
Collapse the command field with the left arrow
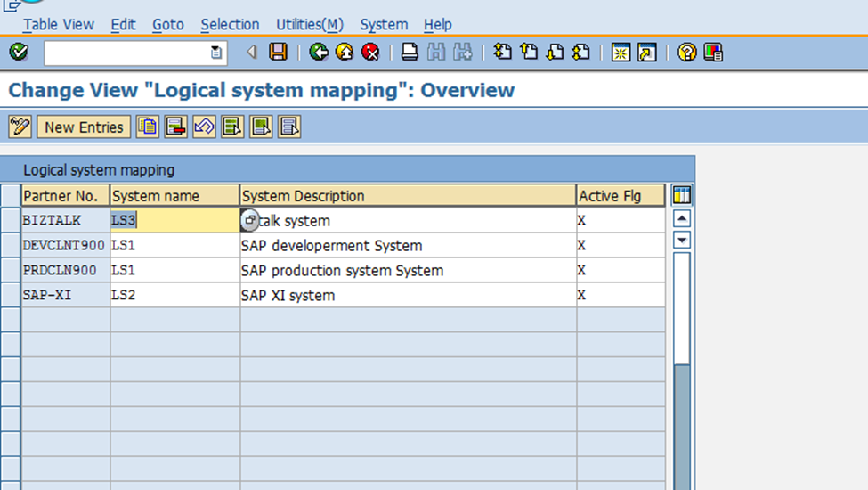(252, 53)
